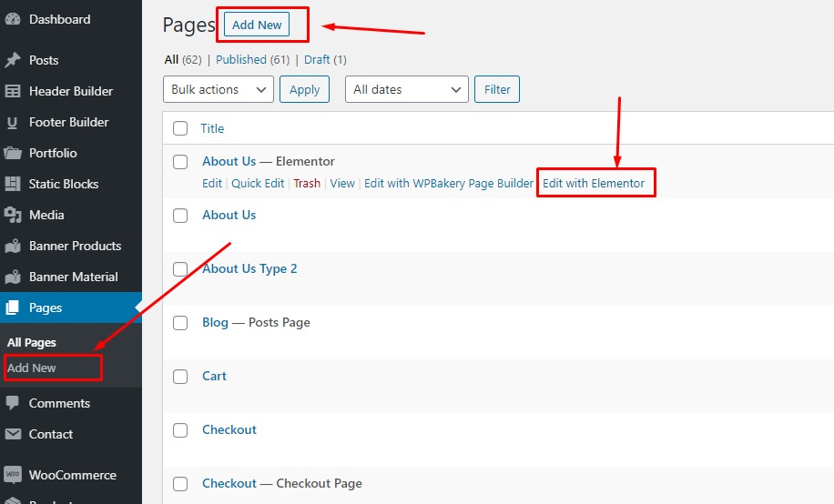Viewport: 834px width, 504px height.
Task: Show Draft (1) pages filter
Action: click(x=325, y=59)
